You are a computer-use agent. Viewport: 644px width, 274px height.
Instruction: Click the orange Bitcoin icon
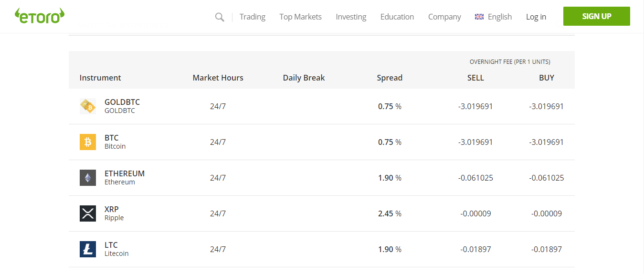click(88, 142)
